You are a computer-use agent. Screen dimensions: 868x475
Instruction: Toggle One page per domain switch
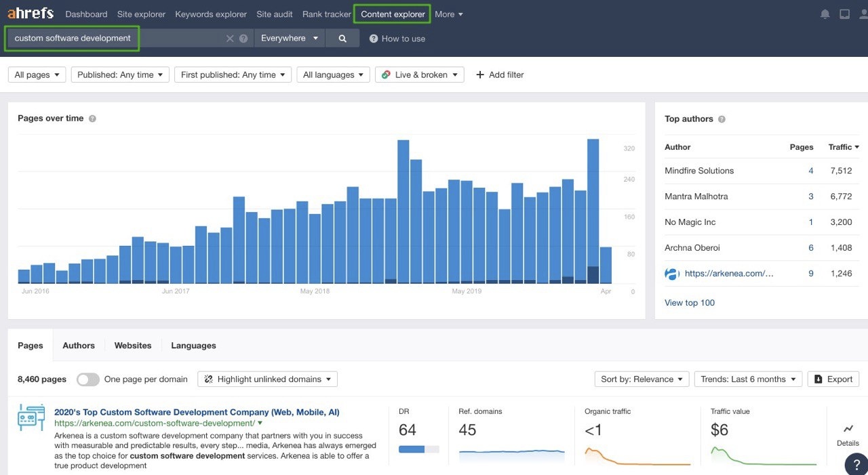[x=88, y=379]
